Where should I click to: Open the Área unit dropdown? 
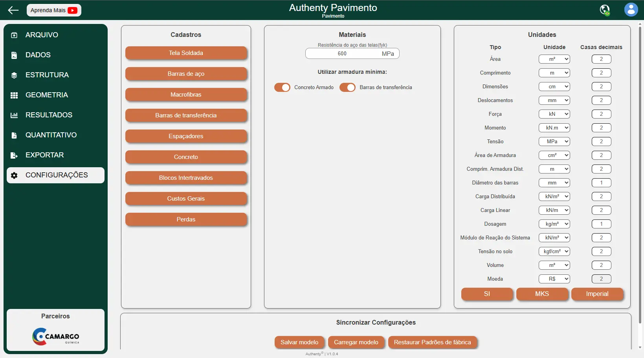(x=554, y=59)
